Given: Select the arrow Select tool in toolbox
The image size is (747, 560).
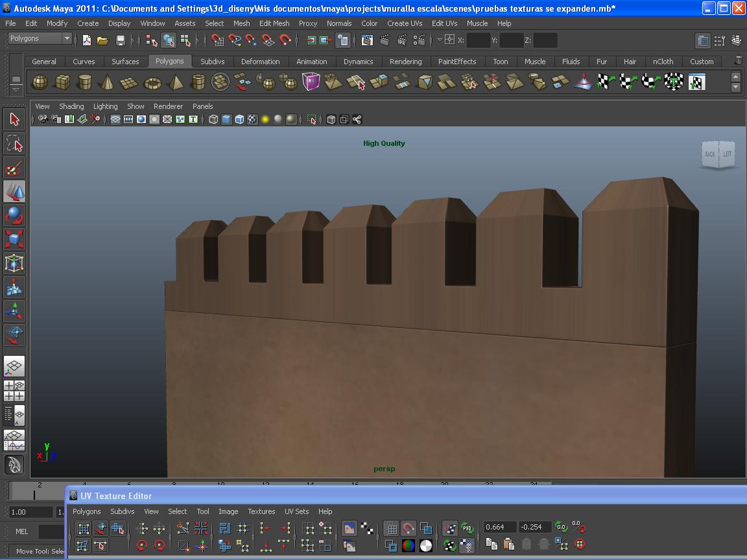Looking at the screenshot, I should coord(14,119).
